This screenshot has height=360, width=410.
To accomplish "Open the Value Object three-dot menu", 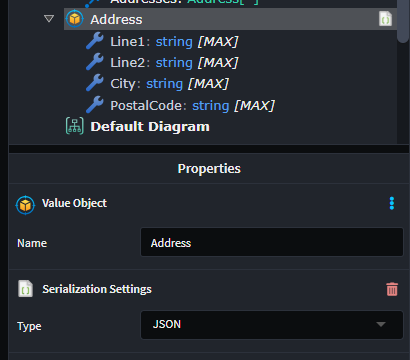I will [x=392, y=203].
